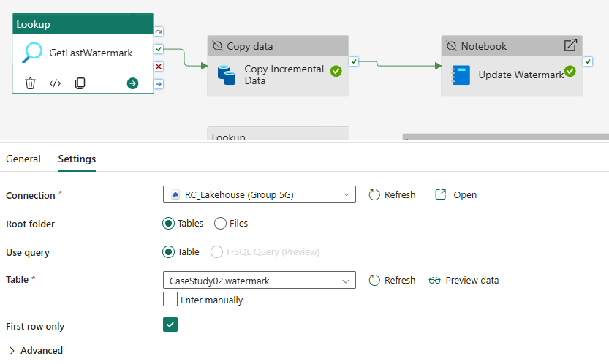Switch to the General tab
609x364 pixels.
coord(23,159)
